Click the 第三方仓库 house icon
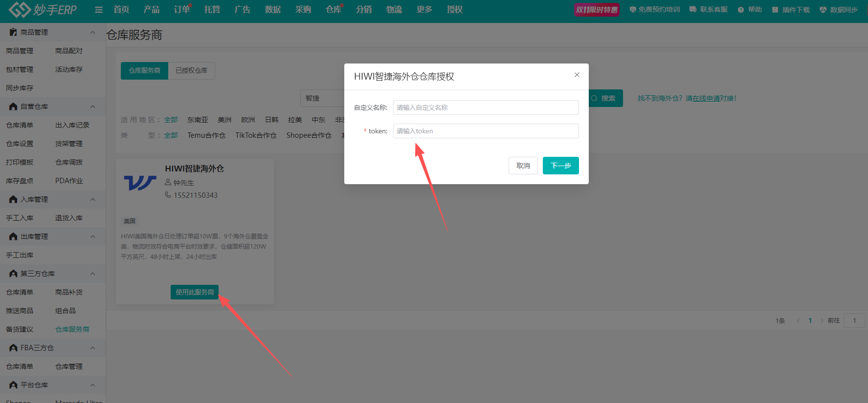The height and width of the screenshot is (403, 868). tap(13, 274)
